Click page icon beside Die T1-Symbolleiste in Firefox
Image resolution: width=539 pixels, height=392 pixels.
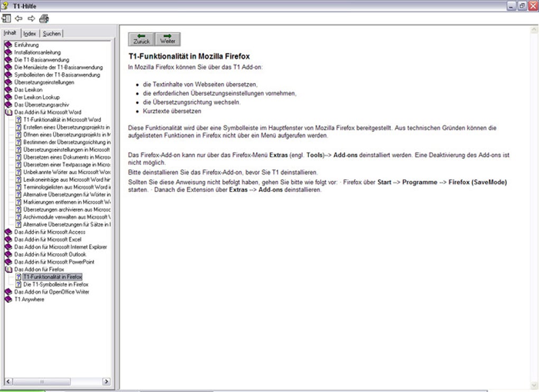click(x=18, y=284)
